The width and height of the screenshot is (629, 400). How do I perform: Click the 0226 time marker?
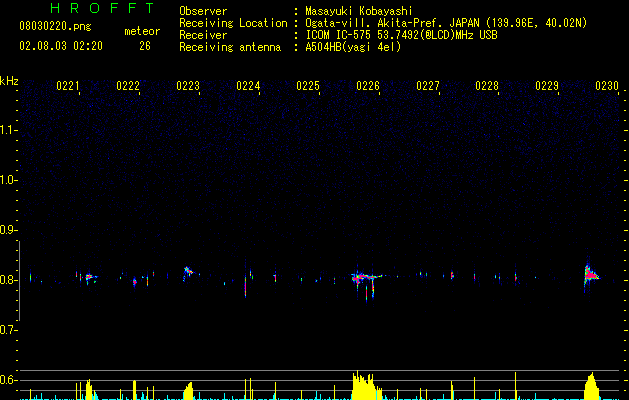pos(368,86)
